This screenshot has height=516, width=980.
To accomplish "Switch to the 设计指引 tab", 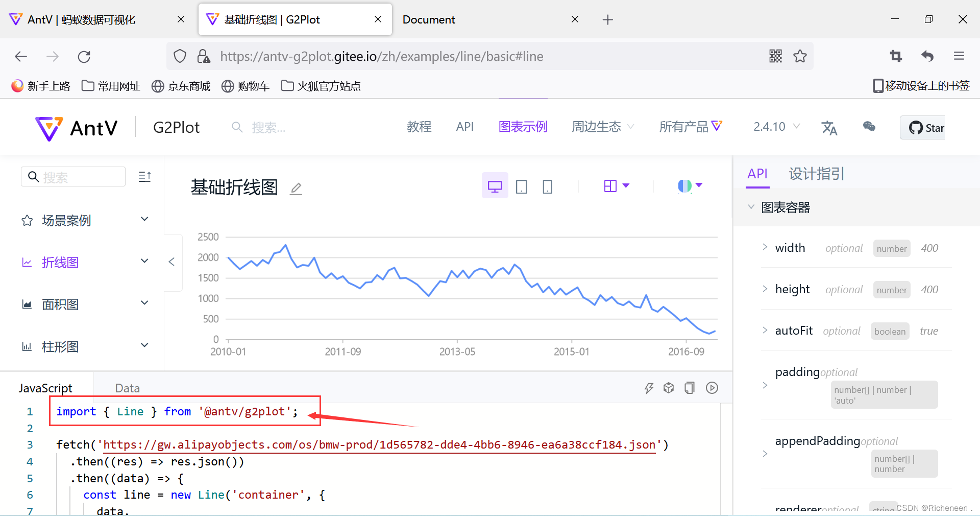I will coord(817,174).
